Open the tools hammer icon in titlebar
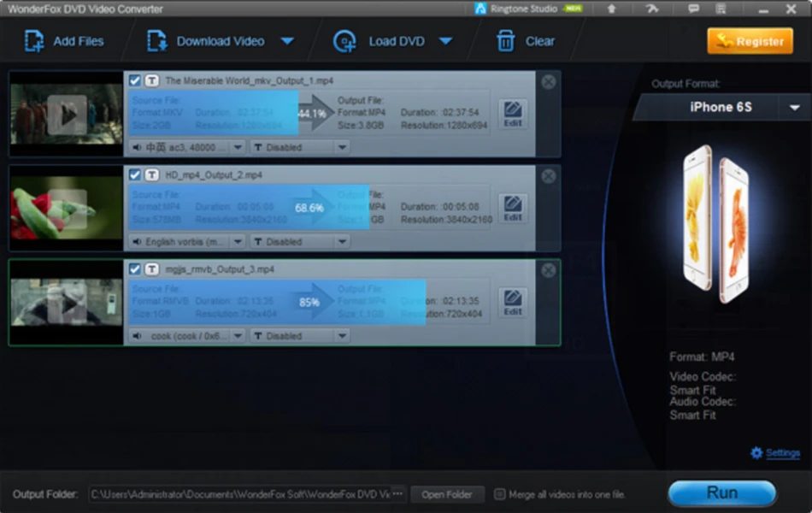The width and height of the screenshot is (812, 513). [x=652, y=9]
